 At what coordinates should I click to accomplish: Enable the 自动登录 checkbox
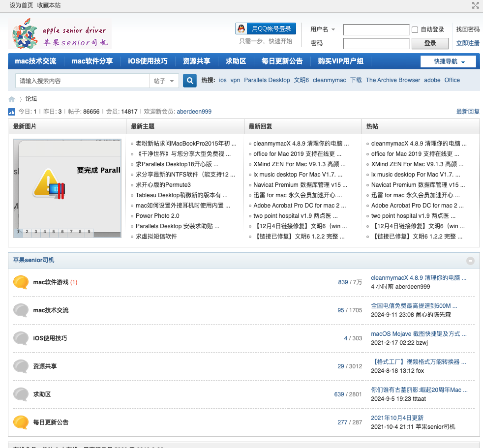click(x=415, y=30)
